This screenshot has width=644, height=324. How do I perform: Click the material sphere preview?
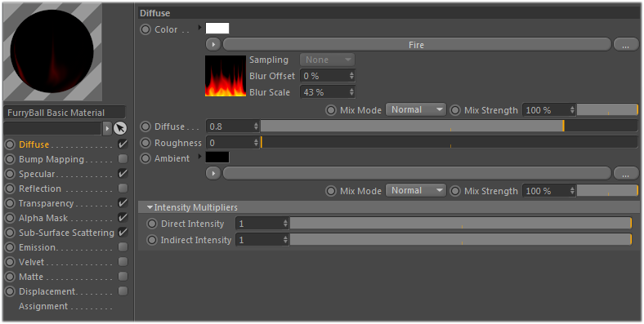52,51
